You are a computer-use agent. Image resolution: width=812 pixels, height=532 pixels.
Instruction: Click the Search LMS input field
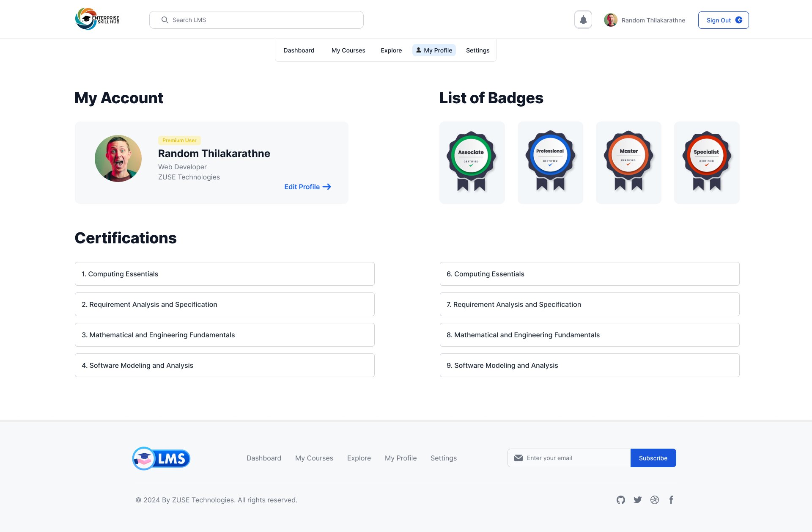pos(256,20)
